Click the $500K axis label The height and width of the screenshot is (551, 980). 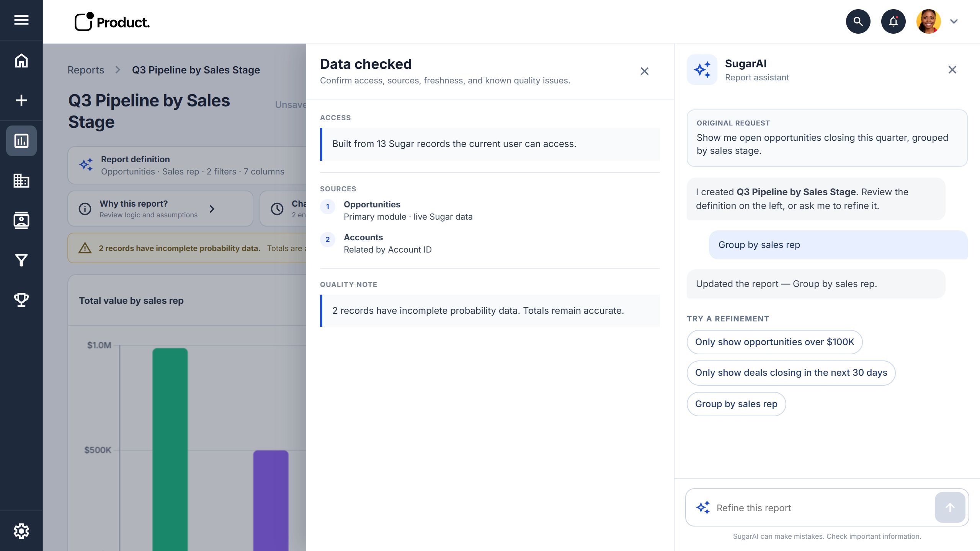tap(98, 450)
